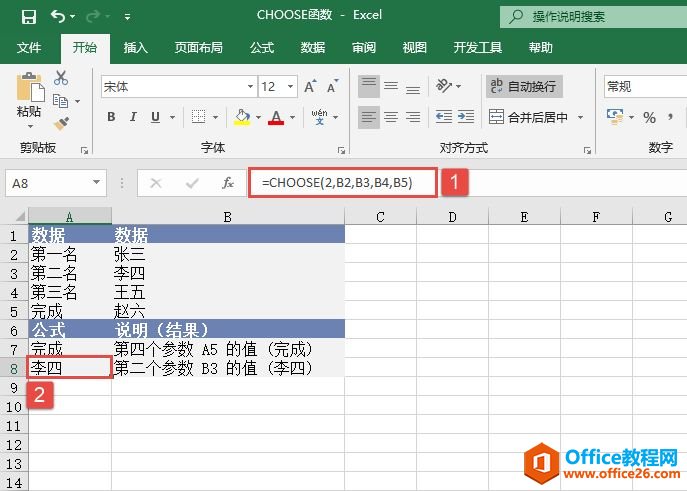Click the Format Painter brush icon
687x491 pixels.
(x=61, y=124)
